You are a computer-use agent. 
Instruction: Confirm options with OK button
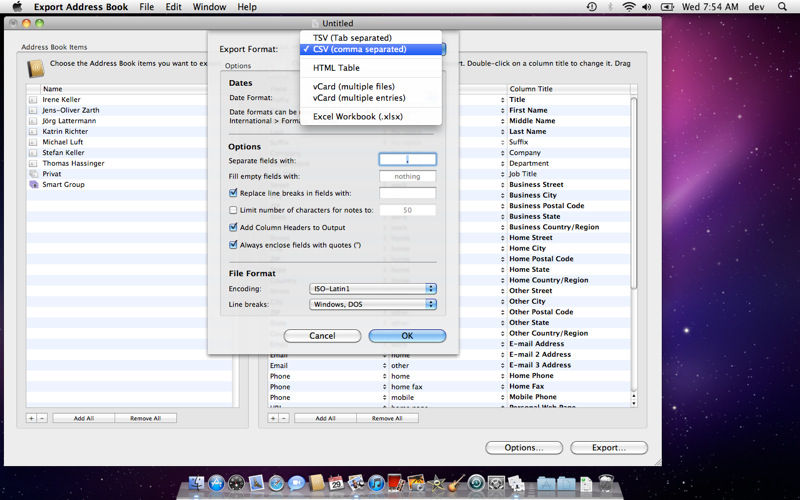point(407,336)
